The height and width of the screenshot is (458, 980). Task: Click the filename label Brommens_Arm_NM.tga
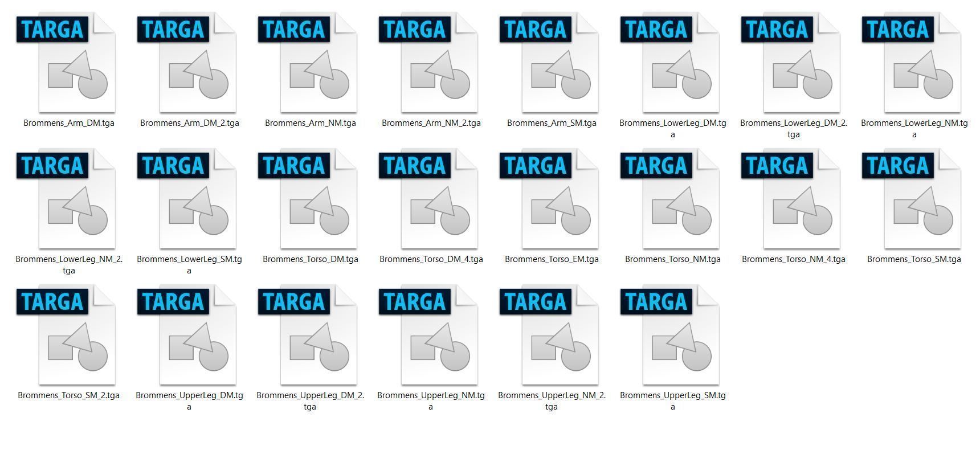coord(311,123)
